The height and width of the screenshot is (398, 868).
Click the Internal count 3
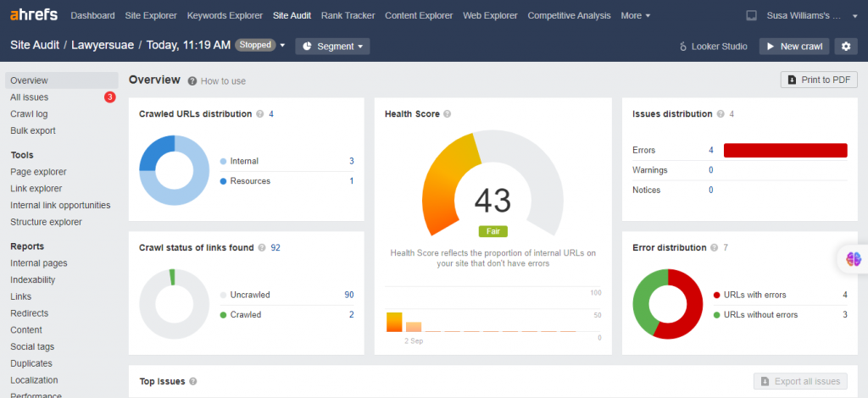[x=351, y=161]
